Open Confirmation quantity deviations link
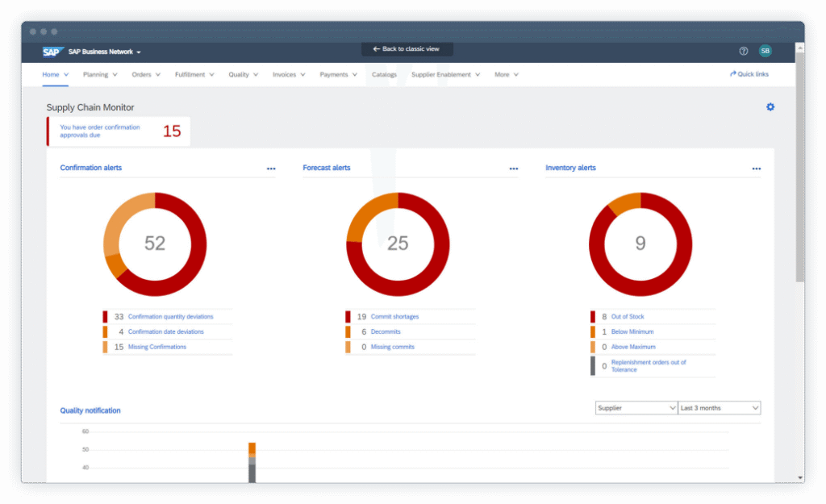Viewport: 826px width, 504px height. pyautogui.click(x=170, y=317)
